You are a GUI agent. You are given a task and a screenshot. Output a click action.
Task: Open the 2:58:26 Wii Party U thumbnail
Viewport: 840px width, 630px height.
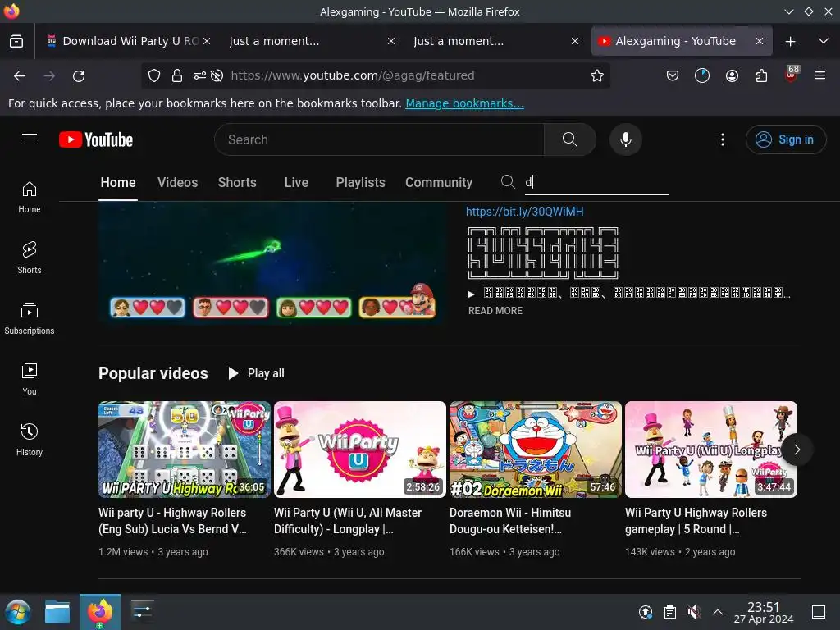tap(360, 450)
